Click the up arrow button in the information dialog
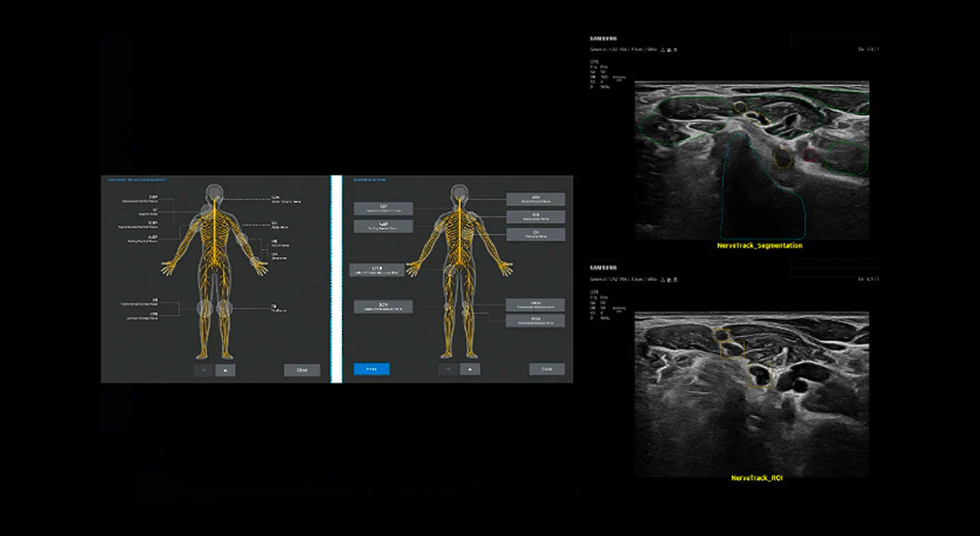The height and width of the screenshot is (536, 980). click(x=225, y=370)
